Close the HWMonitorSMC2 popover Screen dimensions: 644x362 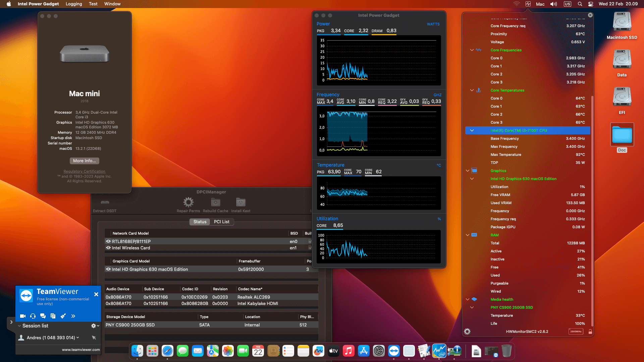(x=590, y=15)
